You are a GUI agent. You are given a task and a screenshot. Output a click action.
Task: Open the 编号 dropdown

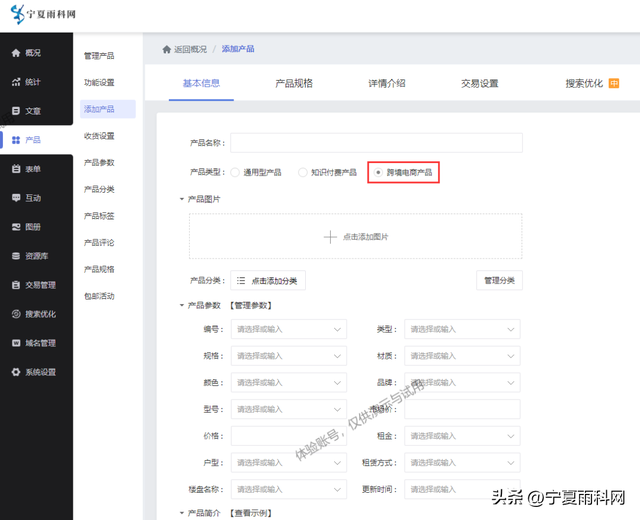[x=289, y=329]
